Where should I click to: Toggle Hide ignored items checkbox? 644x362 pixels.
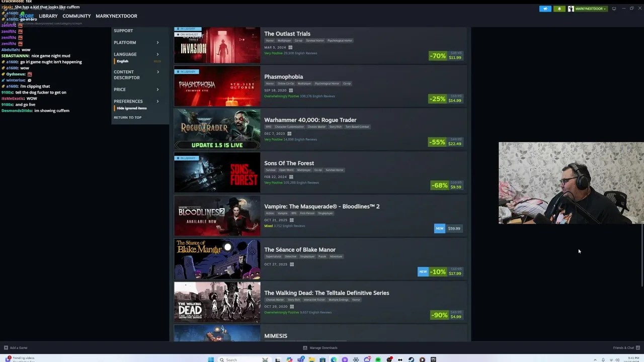coord(131,108)
